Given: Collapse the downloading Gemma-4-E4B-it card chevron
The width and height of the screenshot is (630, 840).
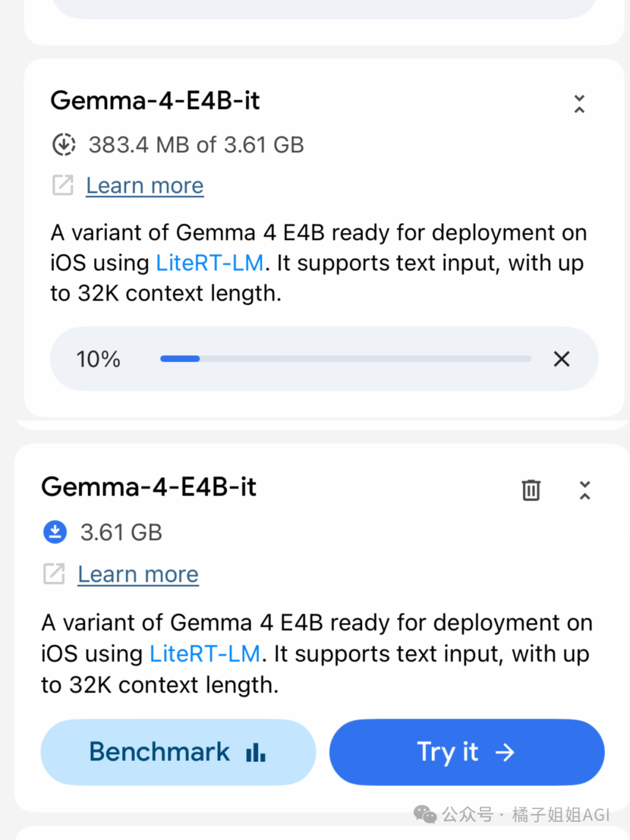Looking at the screenshot, I should (579, 104).
